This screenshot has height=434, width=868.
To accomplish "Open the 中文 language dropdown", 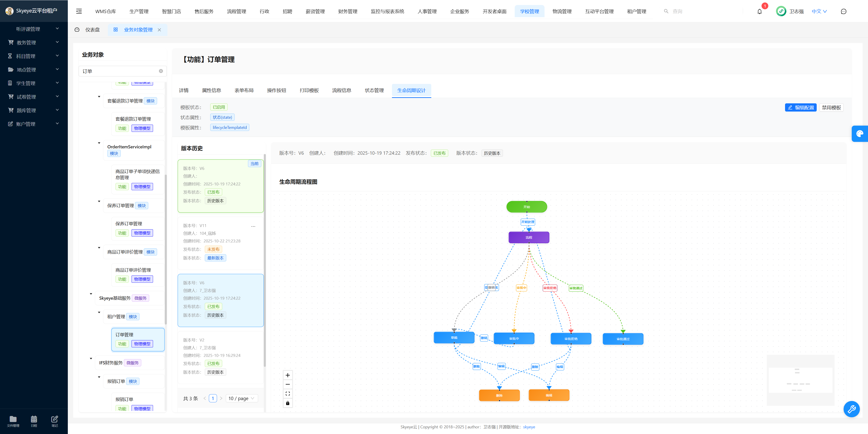I will click(819, 11).
